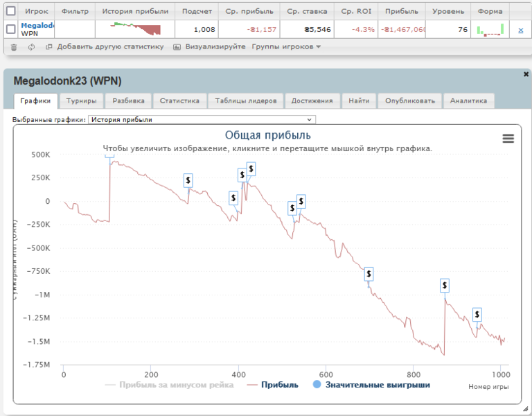
Task: Tick the select-all checkbox in table header
Action: (10, 11)
